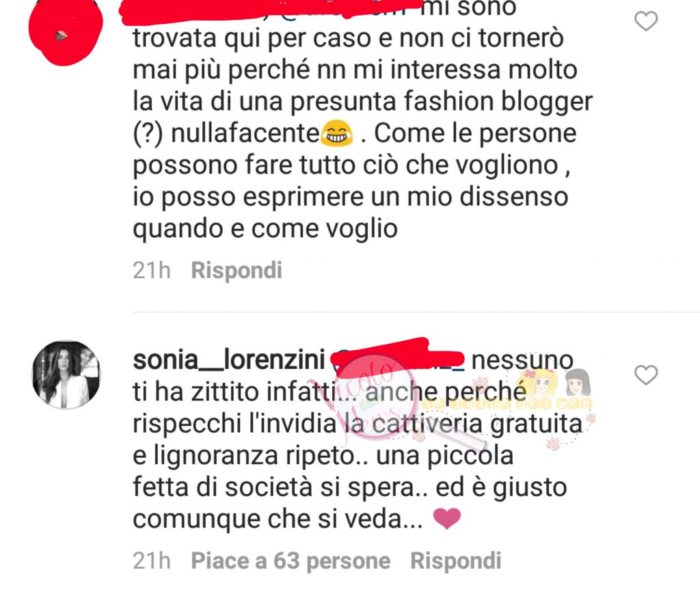Image resolution: width=700 pixels, height=598 pixels.
Task: Open the 'Piace a 63 persone' likes list
Action: point(291,561)
